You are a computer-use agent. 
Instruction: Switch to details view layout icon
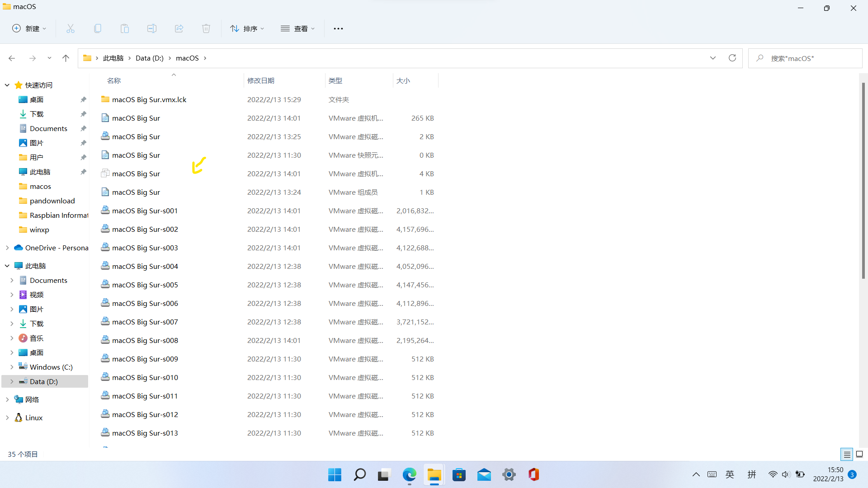(847, 454)
